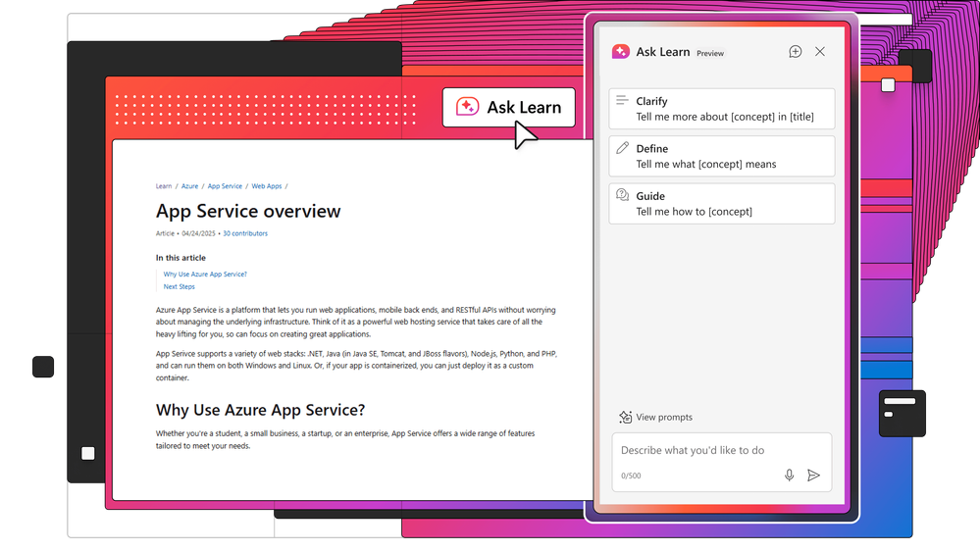Click the Preview label beside Ask Learn
Viewport: 980px width, 551px height.
tap(710, 54)
